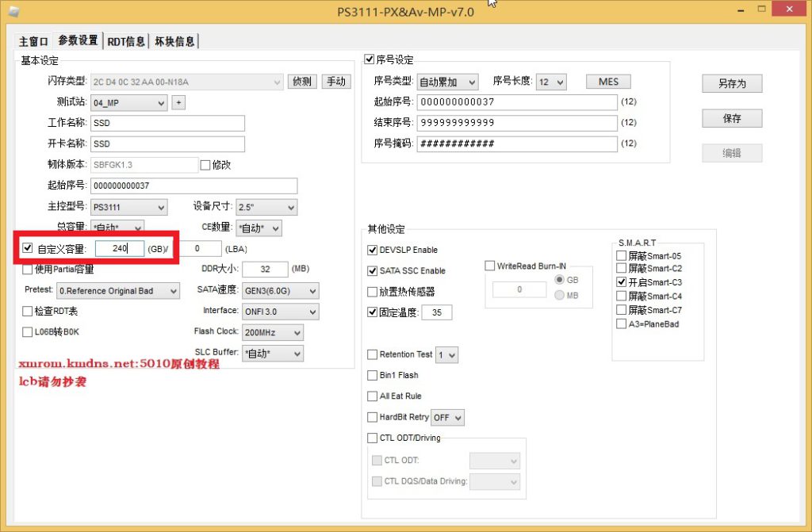Click the MES button

tap(608, 82)
